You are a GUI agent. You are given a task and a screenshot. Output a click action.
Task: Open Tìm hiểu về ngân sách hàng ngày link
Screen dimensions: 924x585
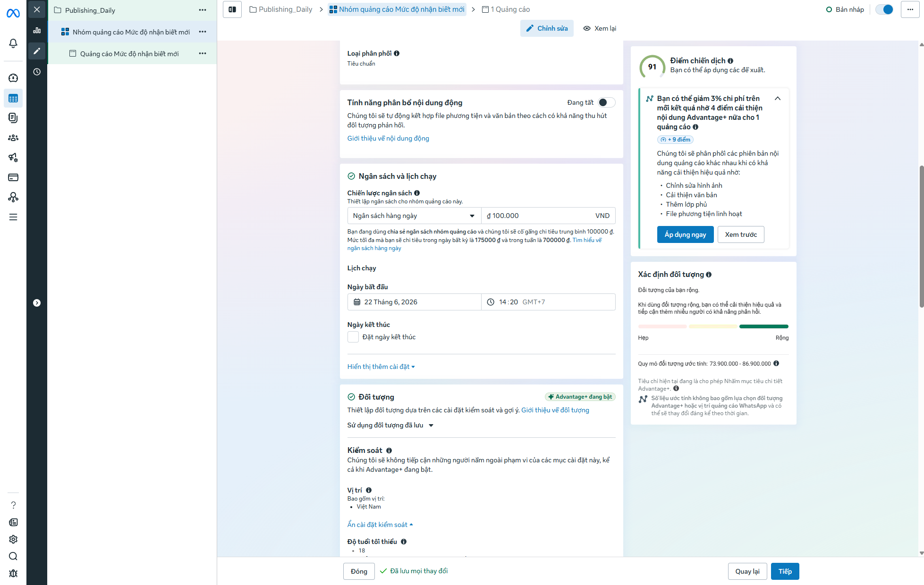tap(587, 240)
